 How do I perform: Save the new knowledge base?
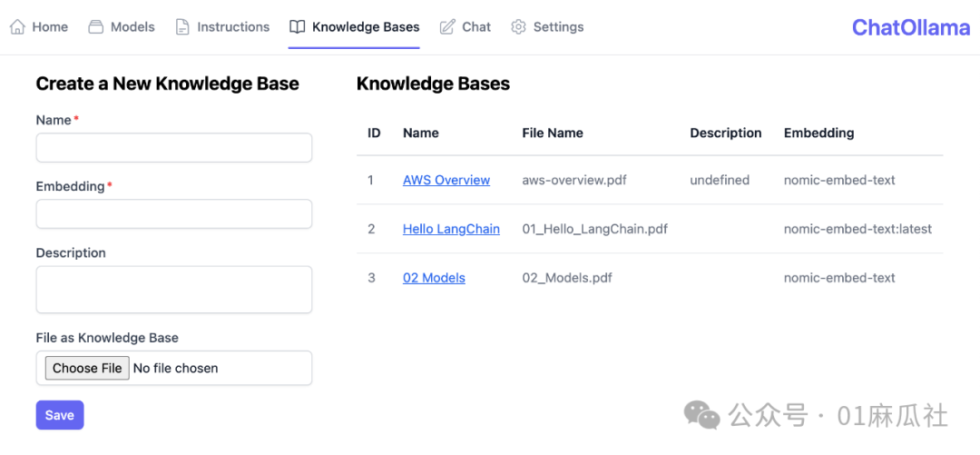click(x=60, y=415)
